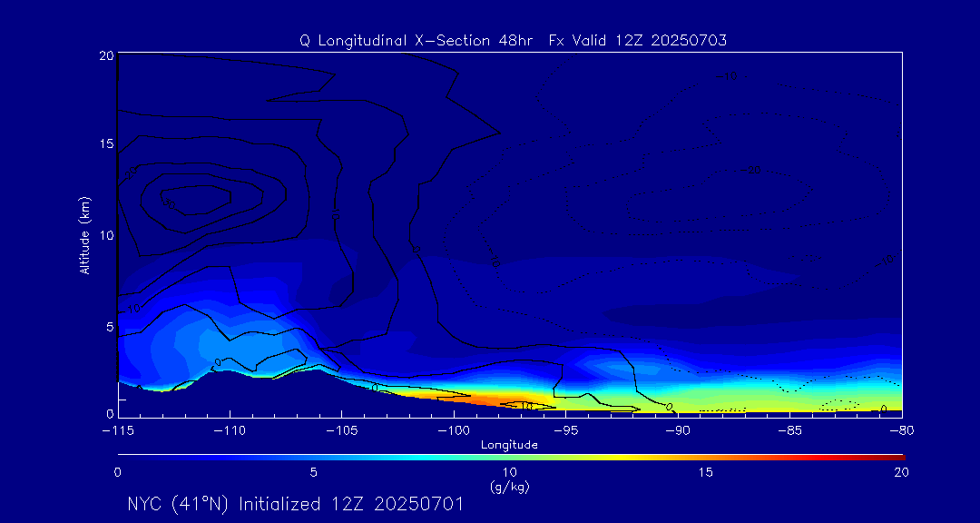Click the "Altitude (km)" y-axis label
Screen dimensions: 980x523
(83, 234)
